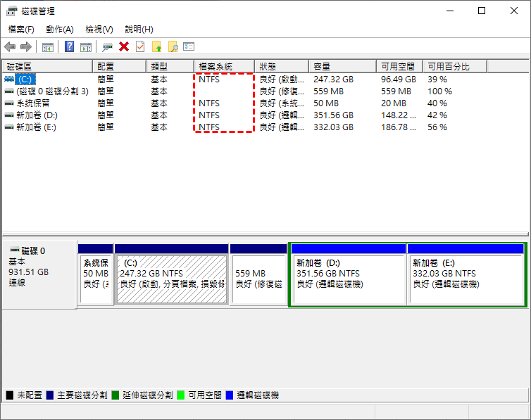The height and width of the screenshot is (420, 531).
Task: Click the navy 主要磁碟分割 legend swatch
Action: (50, 395)
